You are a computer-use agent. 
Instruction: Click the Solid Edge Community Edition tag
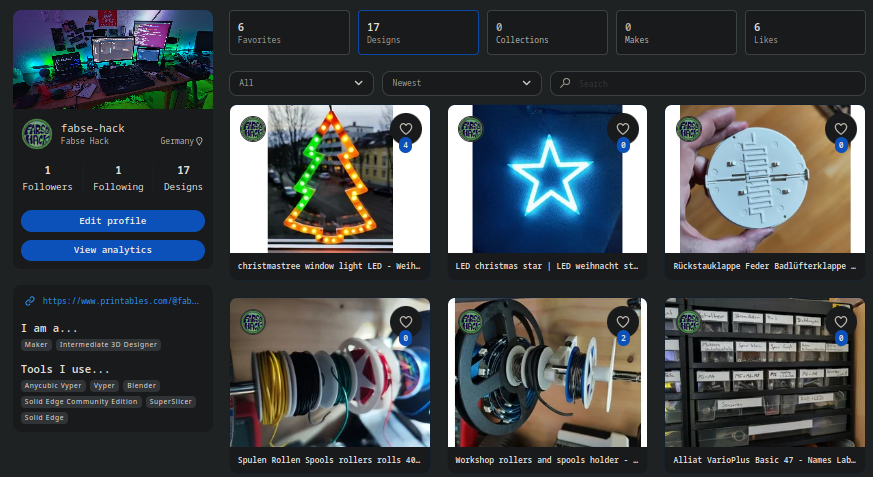(81, 402)
